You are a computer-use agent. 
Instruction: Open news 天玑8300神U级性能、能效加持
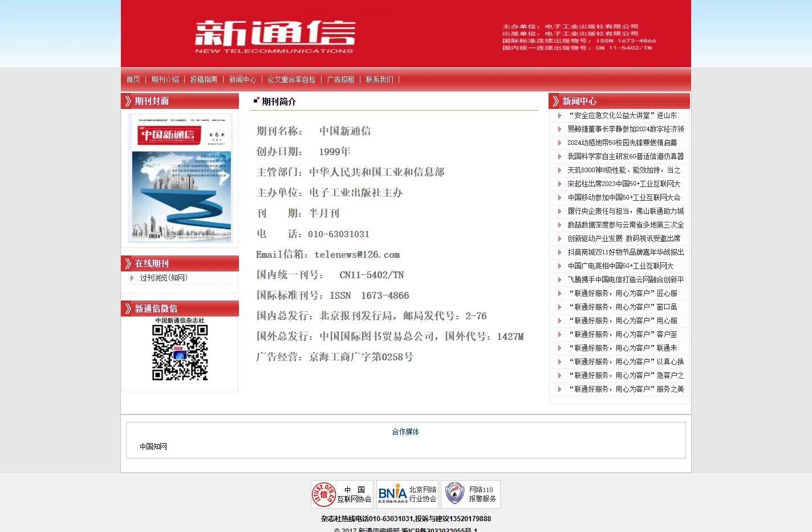pos(624,170)
